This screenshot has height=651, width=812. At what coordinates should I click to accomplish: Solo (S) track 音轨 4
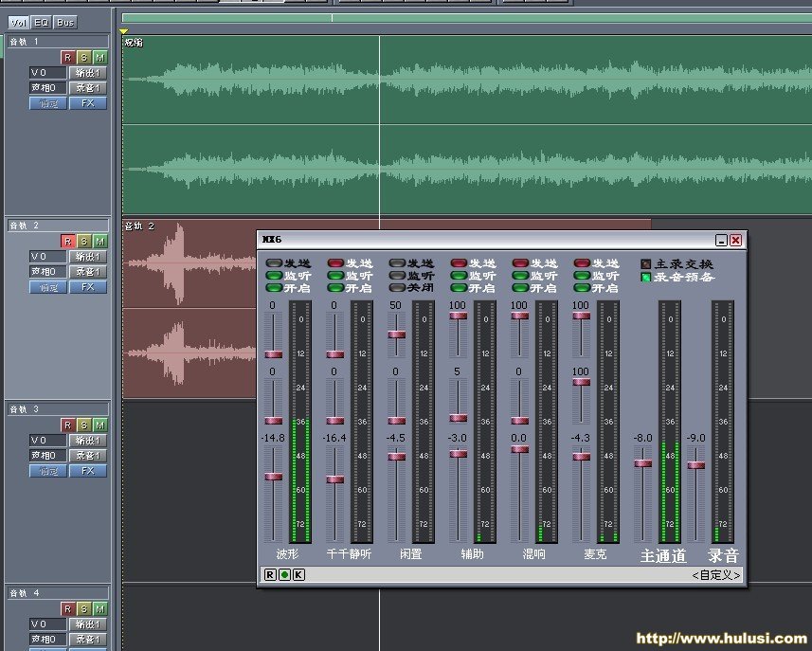(84, 609)
